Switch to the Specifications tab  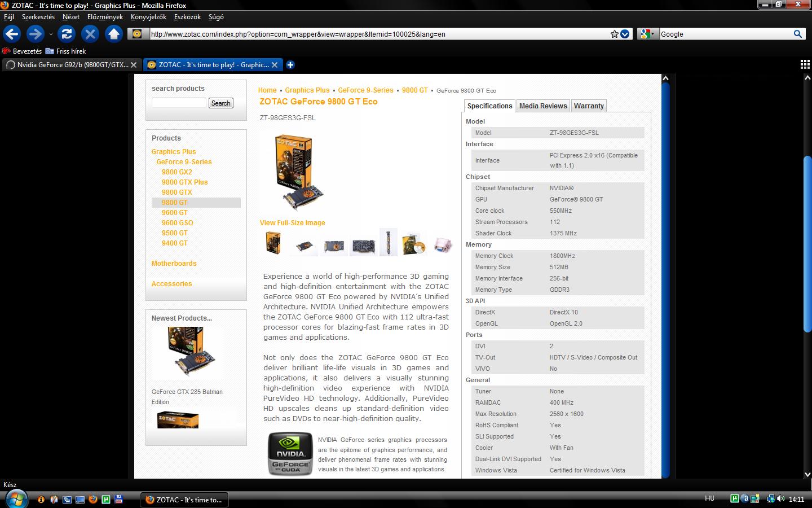(x=489, y=106)
